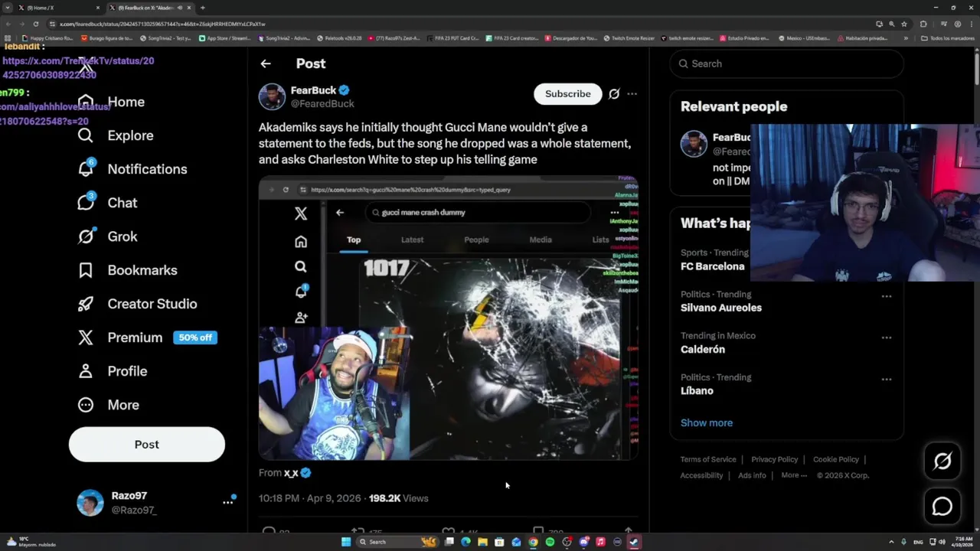
Task: Switch to the Home / X browser tab
Action: 60,8
